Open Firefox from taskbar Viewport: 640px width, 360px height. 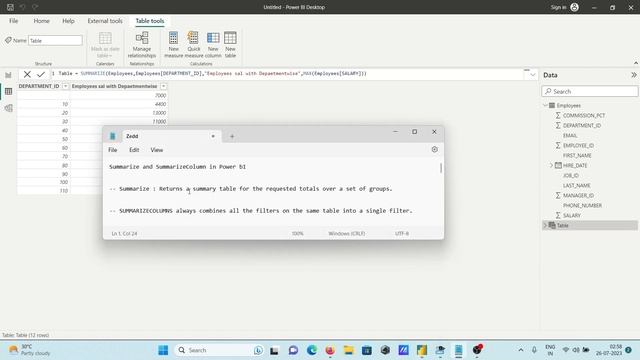[330, 350]
